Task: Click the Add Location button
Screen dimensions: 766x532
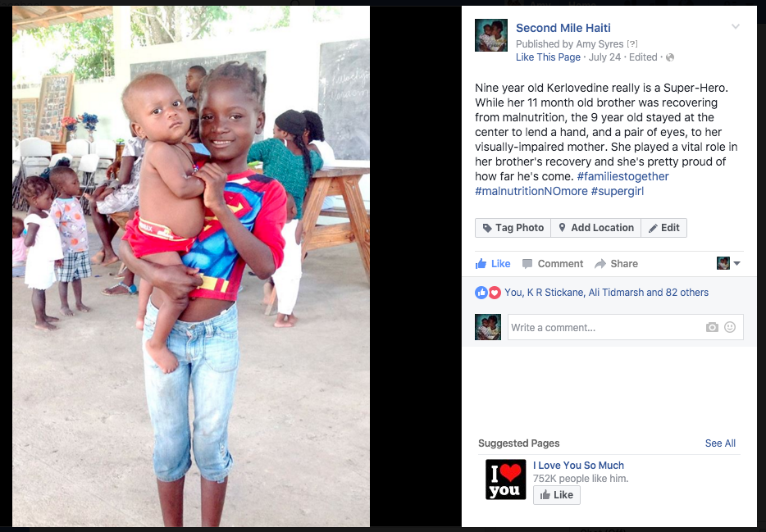Action: 596,228
